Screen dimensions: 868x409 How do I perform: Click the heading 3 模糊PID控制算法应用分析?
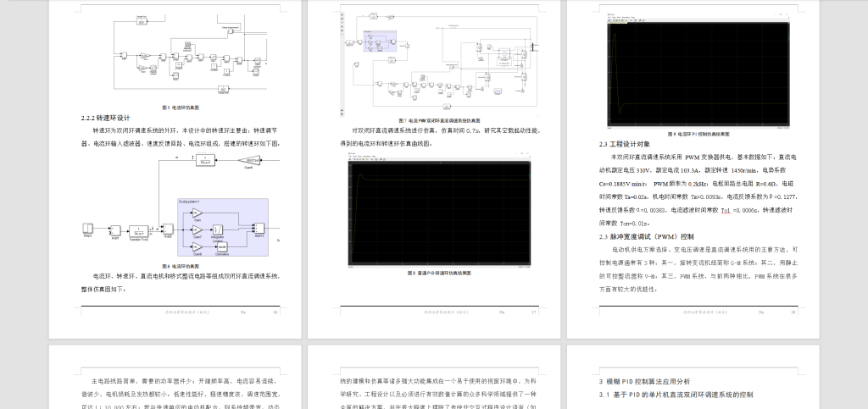coord(645,381)
